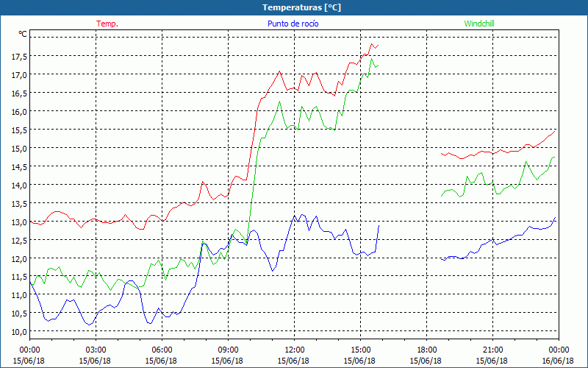
Task: Click the end of the blue dew point curve before midnight
Action: (555, 217)
